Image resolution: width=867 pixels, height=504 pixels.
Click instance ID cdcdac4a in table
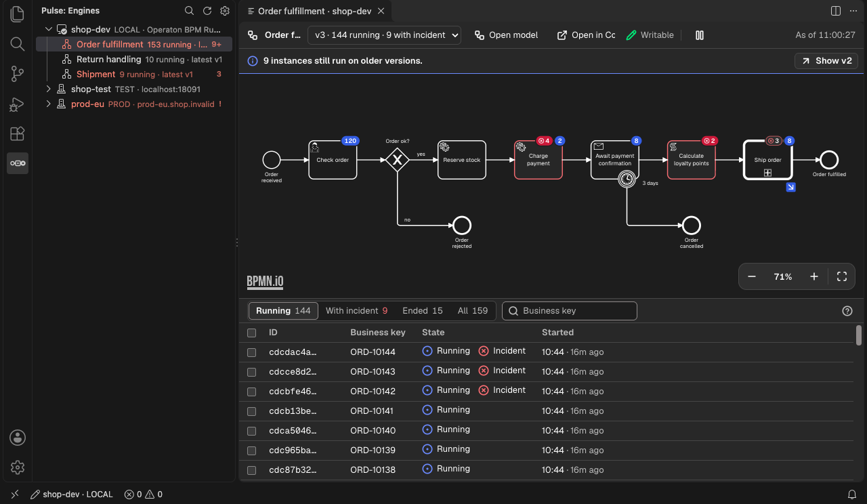coord(293,352)
